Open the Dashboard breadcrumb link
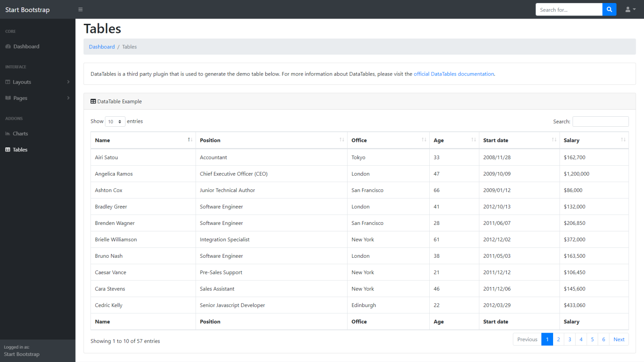Viewport: 644px width, 362px height. coord(102,47)
